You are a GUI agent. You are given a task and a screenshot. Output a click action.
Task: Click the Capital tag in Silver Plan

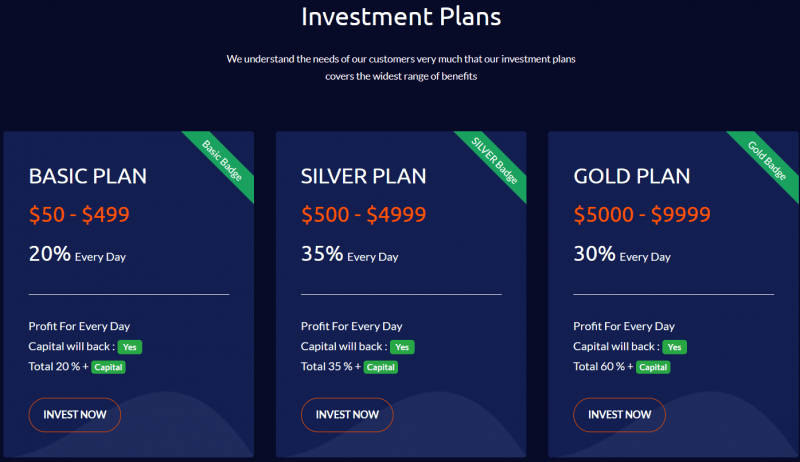[x=381, y=367]
